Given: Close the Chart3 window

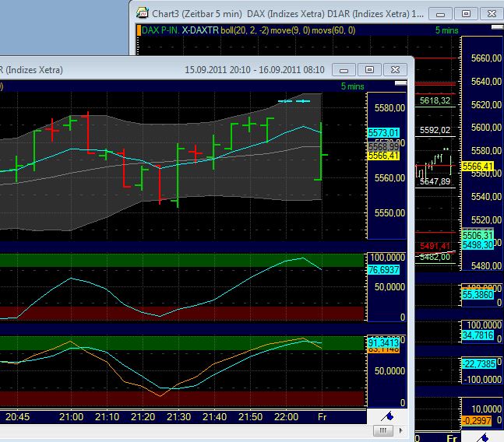Looking at the screenshot, I should point(492,14).
